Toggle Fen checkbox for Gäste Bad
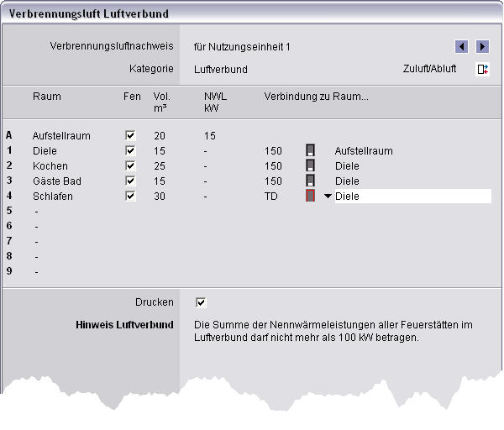This screenshot has height=430, width=504. 130,181
